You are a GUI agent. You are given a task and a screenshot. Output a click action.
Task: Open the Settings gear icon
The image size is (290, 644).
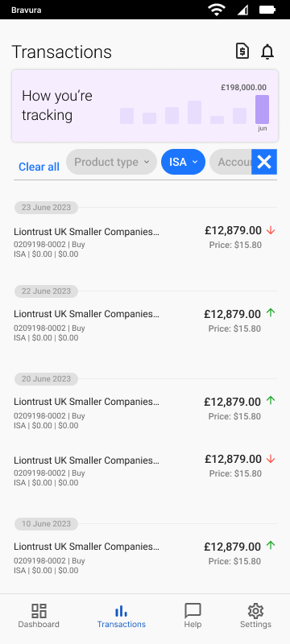(x=255, y=611)
